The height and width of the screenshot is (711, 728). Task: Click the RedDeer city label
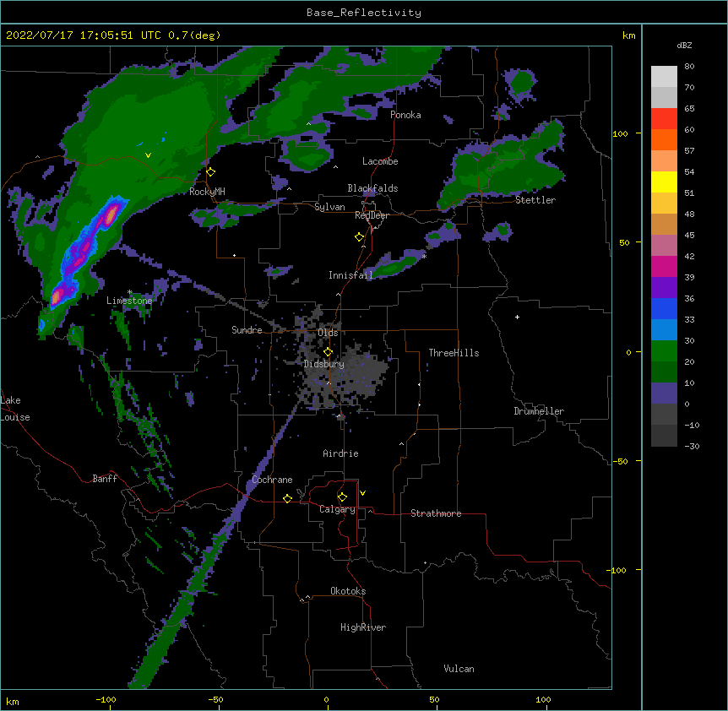coord(372,215)
